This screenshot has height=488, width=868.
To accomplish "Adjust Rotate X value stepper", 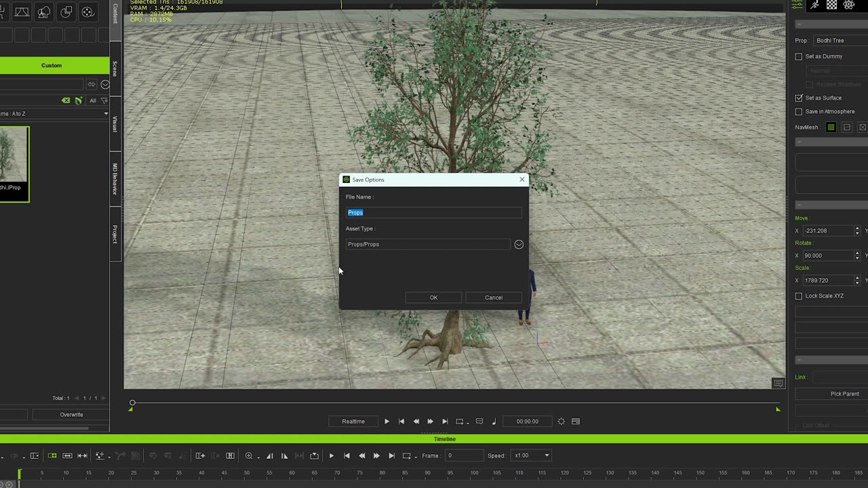I will click(857, 256).
